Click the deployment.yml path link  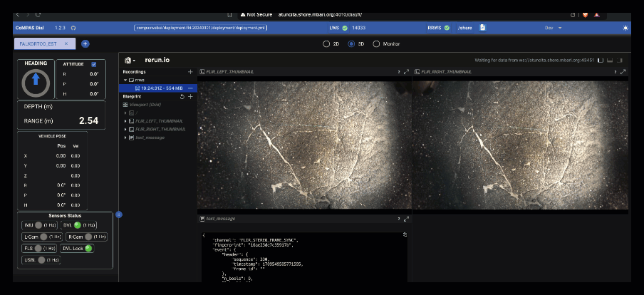tap(200, 28)
